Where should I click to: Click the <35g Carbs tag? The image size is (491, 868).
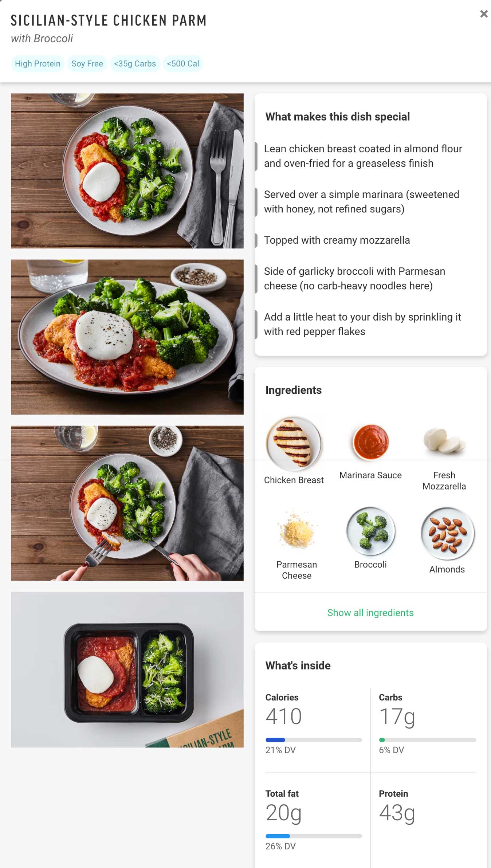[x=135, y=64]
